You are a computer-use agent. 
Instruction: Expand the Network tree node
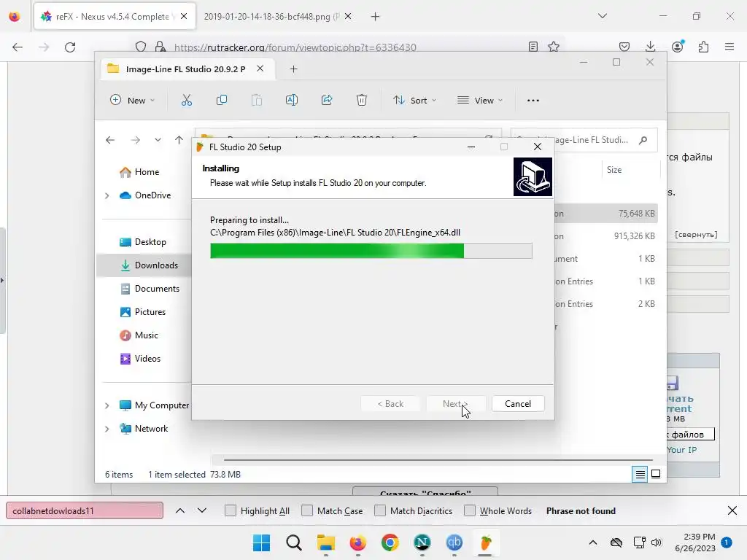point(107,429)
